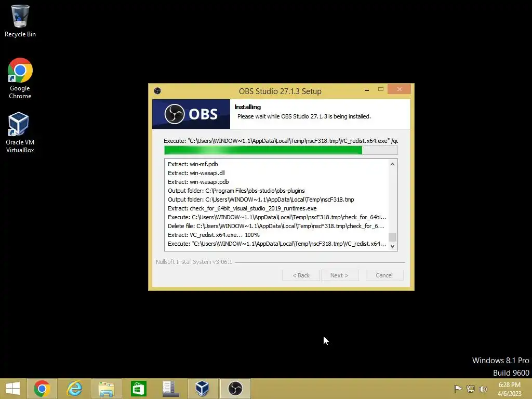This screenshot has height=399, width=532.
Task: Open the Recycle Bin desktop icon
Action: pos(20,21)
